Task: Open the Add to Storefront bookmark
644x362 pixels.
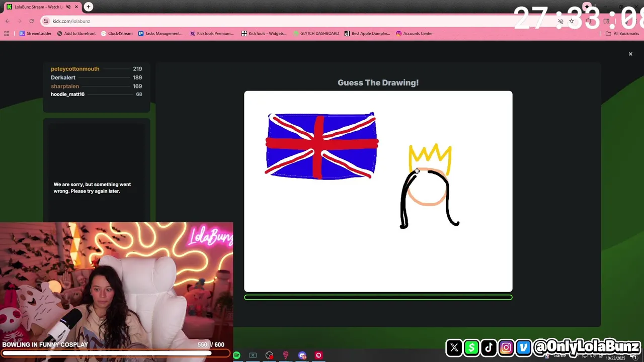Action: click(x=76, y=34)
